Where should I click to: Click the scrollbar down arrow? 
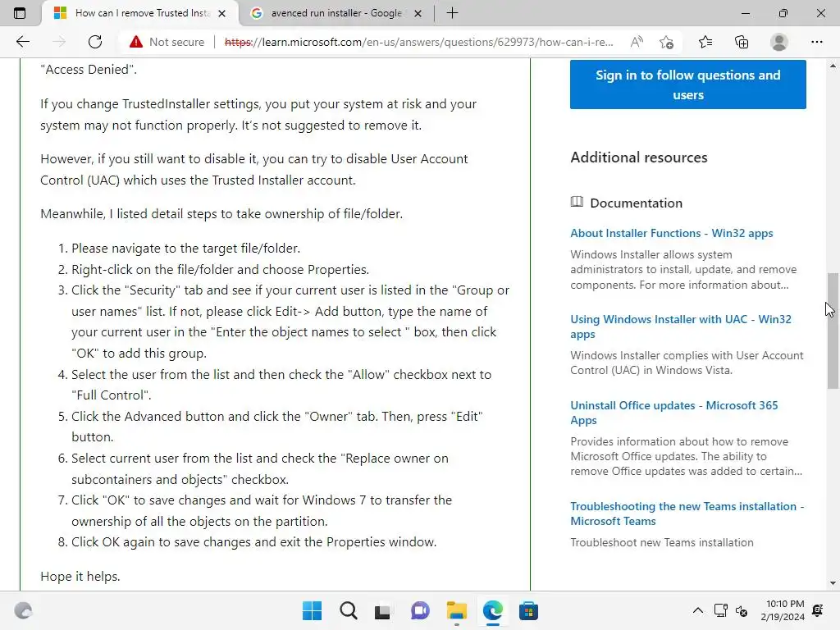[833, 583]
